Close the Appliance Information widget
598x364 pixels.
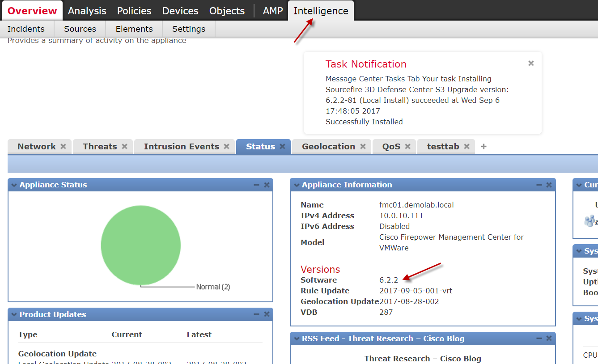pos(549,185)
